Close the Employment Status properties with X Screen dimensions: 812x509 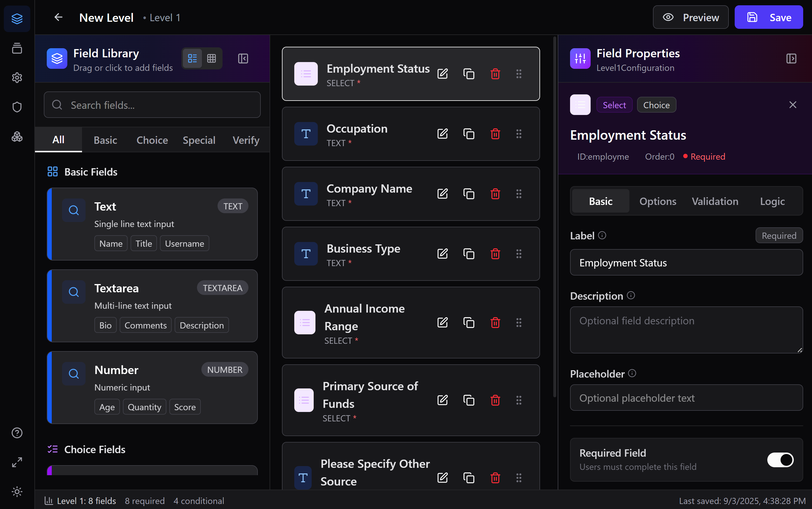coord(793,104)
